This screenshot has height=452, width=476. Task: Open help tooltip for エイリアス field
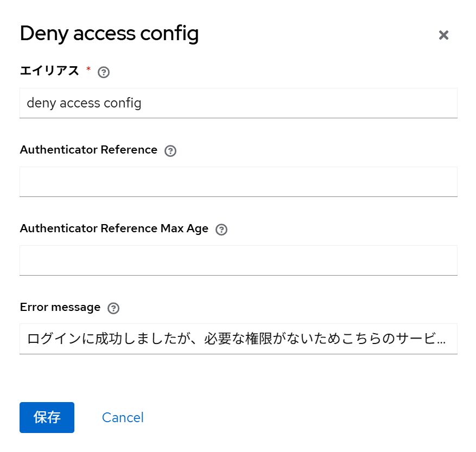click(x=104, y=72)
